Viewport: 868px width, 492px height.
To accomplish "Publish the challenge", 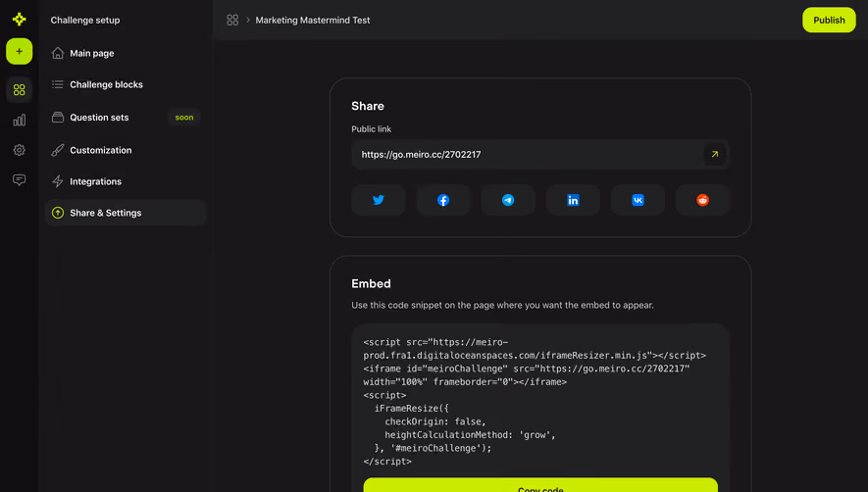I will coord(829,20).
